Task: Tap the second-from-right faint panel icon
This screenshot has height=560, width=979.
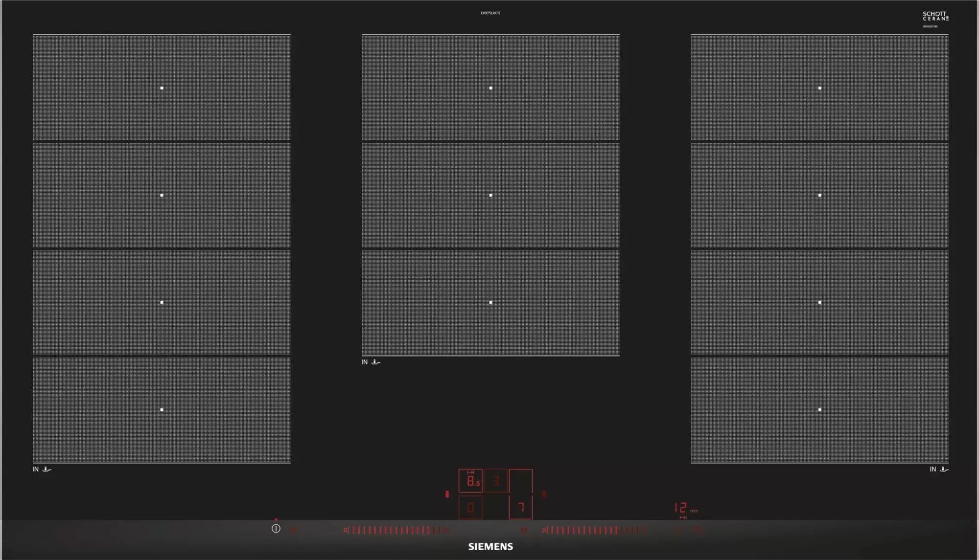Action: tap(678, 530)
